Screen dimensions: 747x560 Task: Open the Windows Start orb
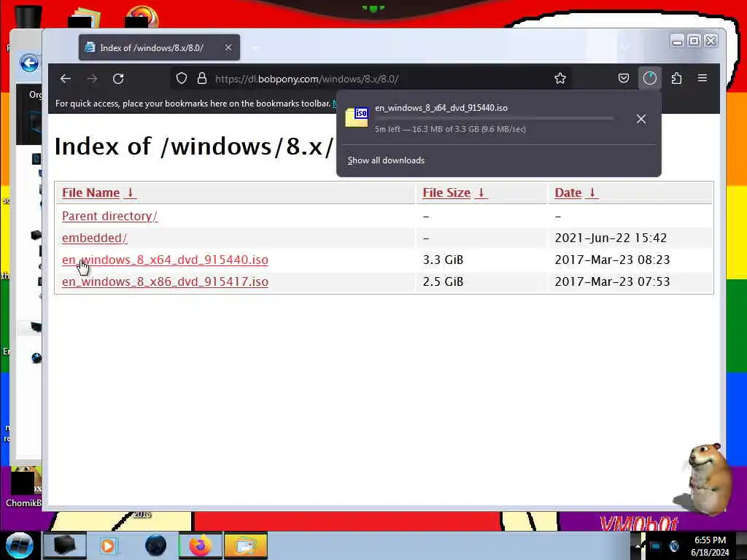(20, 545)
